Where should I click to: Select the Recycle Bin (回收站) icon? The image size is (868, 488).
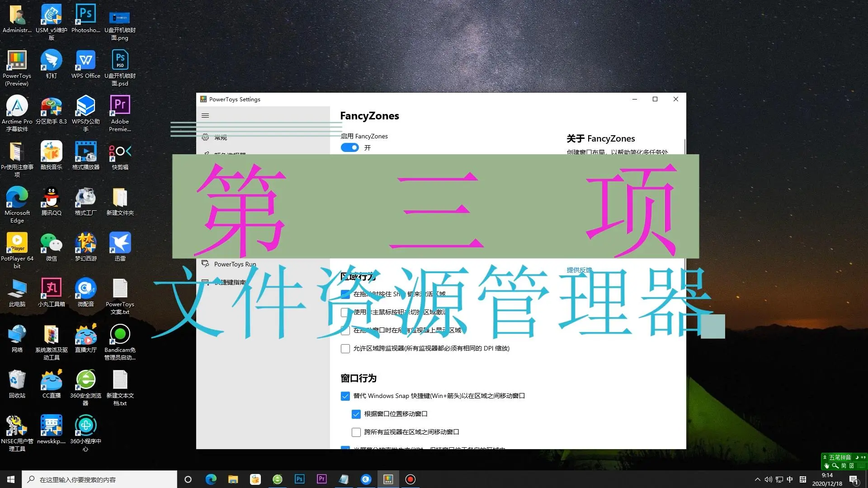pos(17,384)
